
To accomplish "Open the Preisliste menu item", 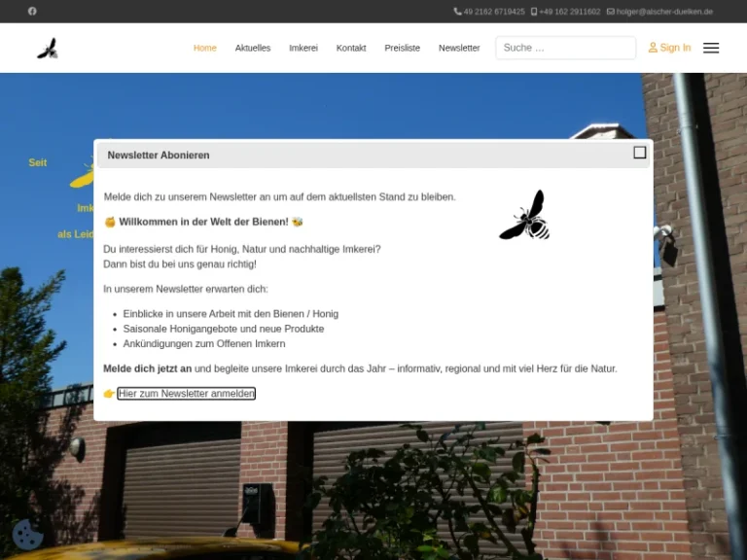I will click(402, 48).
